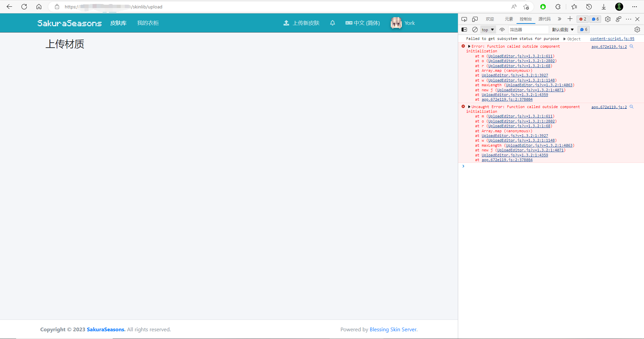Click the magnifier beside the Uncaught Error entry
Image resolution: width=644 pixels, height=339 pixels.
pyautogui.click(x=632, y=107)
